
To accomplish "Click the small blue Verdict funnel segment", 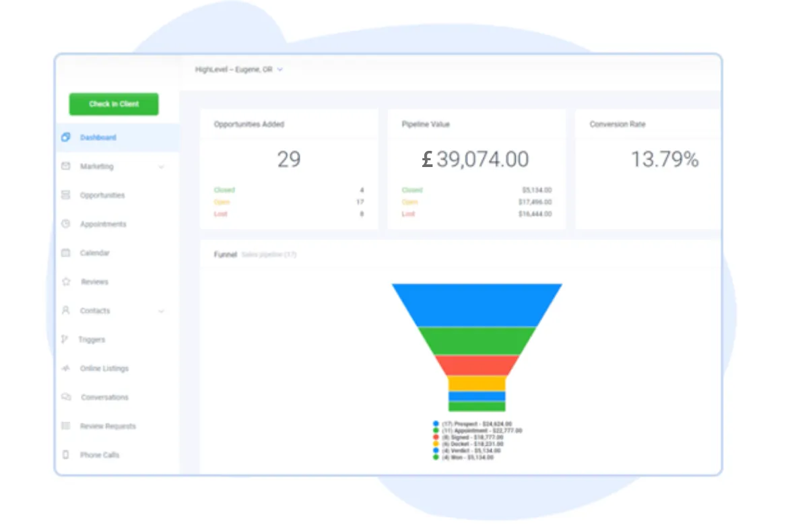I will (477, 396).
